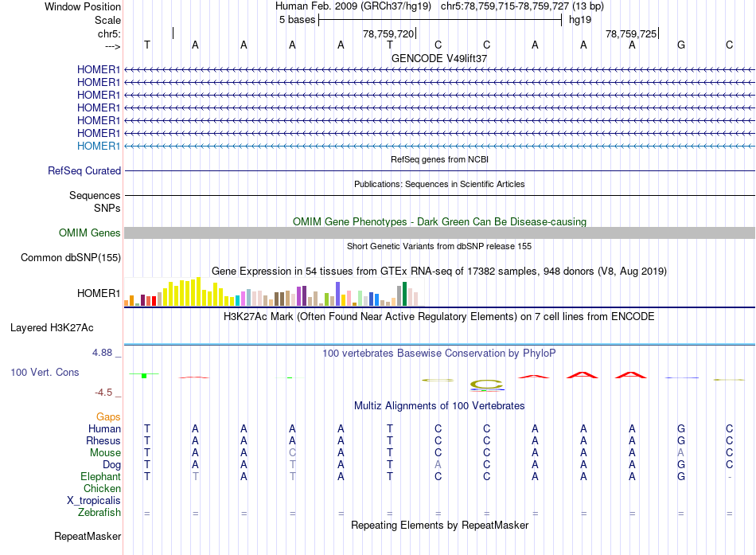756x555 pixels.
Task: Open the RefSeq Curated track label
Action: (84, 170)
